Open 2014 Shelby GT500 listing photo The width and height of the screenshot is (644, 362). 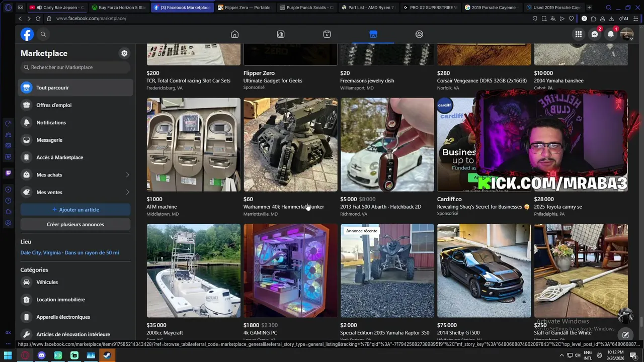pos(484,270)
